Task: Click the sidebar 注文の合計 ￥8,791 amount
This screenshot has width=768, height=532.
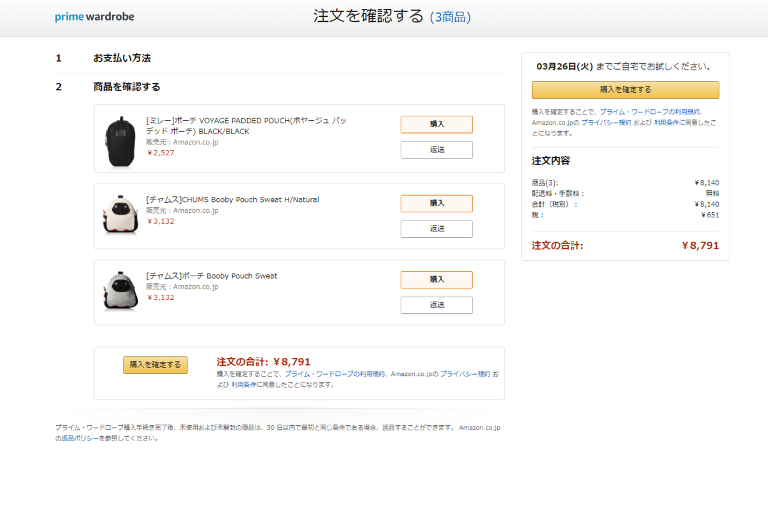Action: 700,246
